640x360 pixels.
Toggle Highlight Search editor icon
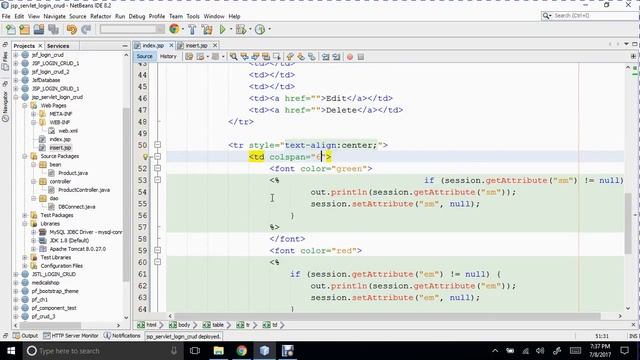266,57
